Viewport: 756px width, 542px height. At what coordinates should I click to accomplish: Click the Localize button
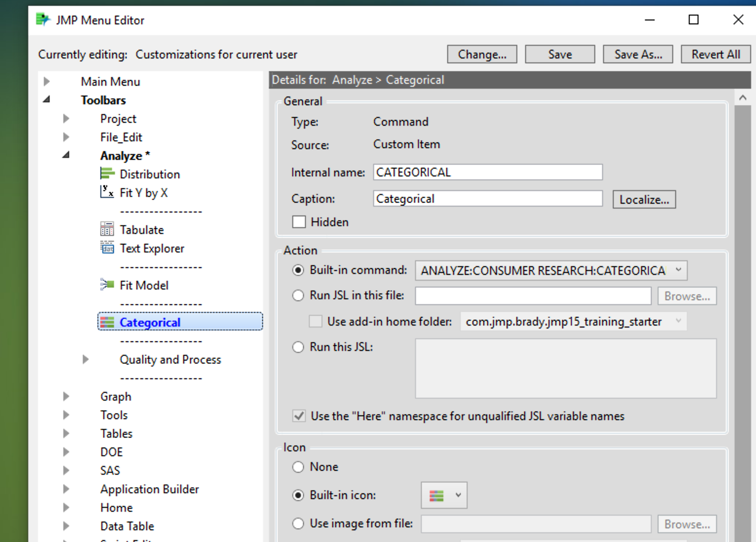point(644,199)
